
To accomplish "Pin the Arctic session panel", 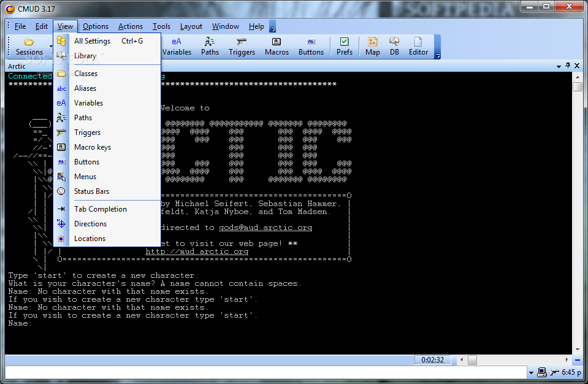I will tap(568, 66).
